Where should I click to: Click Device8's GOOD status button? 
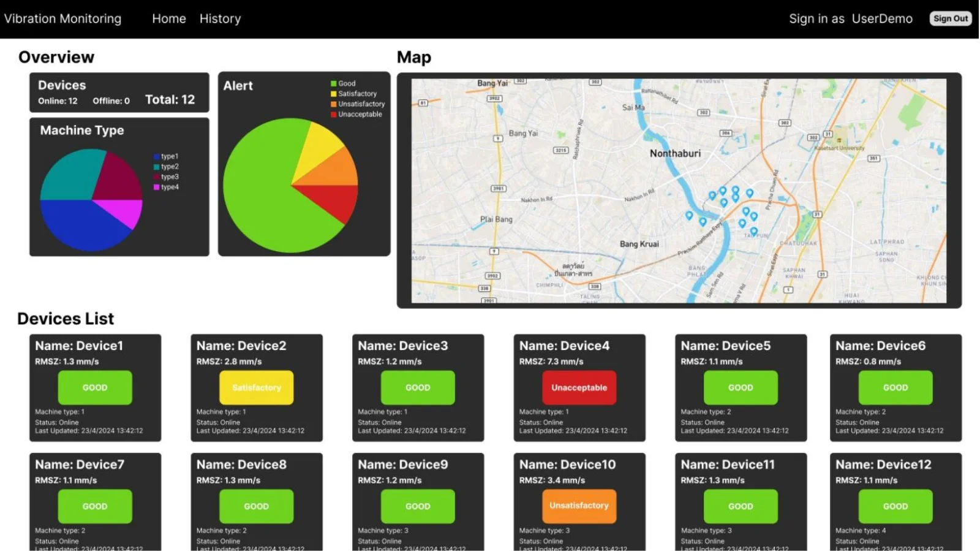(x=257, y=506)
